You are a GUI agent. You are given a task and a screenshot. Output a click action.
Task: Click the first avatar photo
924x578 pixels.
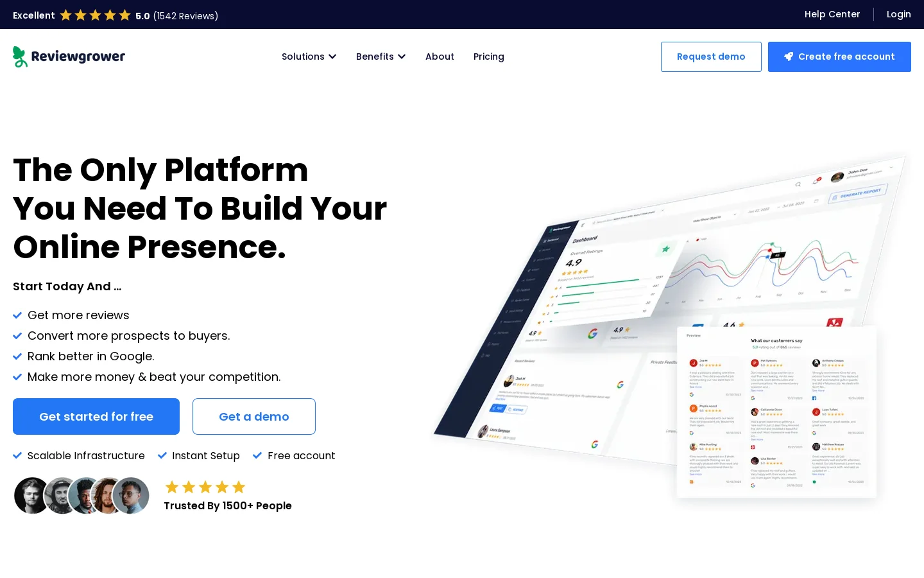pyautogui.click(x=32, y=496)
